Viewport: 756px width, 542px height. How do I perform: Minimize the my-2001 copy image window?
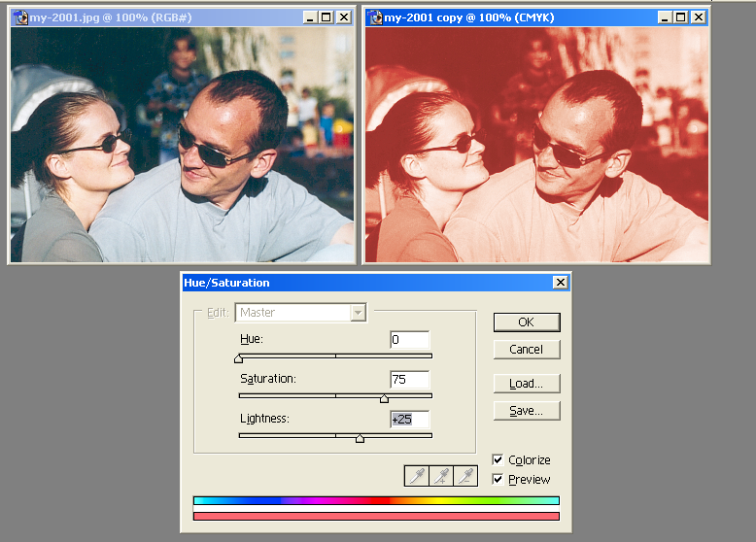pyautogui.click(x=663, y=17)
